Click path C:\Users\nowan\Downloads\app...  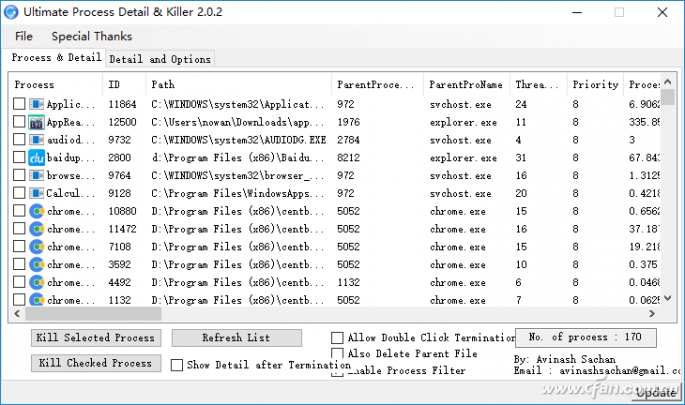pyautogui.click(x=238, y=122)
